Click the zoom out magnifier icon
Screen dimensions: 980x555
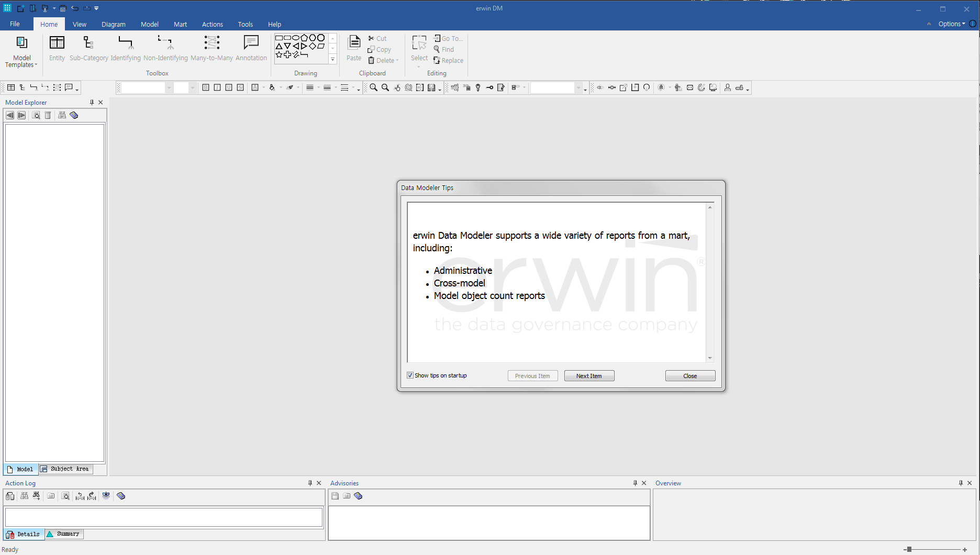pyautogui.click(x=385, y=87)
